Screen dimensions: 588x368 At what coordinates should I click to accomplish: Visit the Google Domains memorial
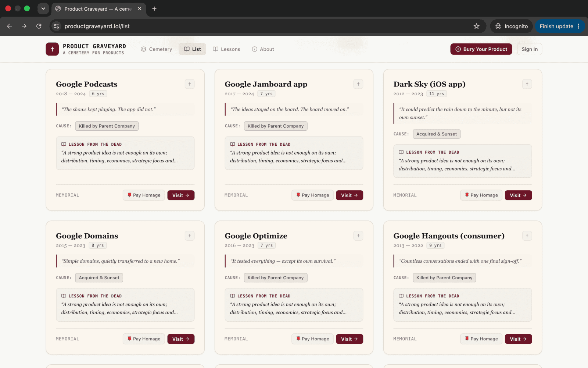pyautogui.click(x=181, y=339)
